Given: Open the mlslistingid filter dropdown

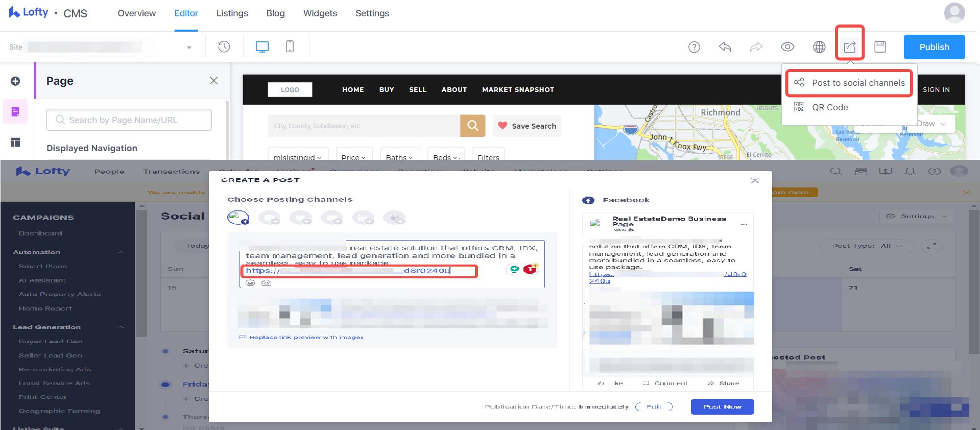Looking at the screenshot, I should click(297, 155).
